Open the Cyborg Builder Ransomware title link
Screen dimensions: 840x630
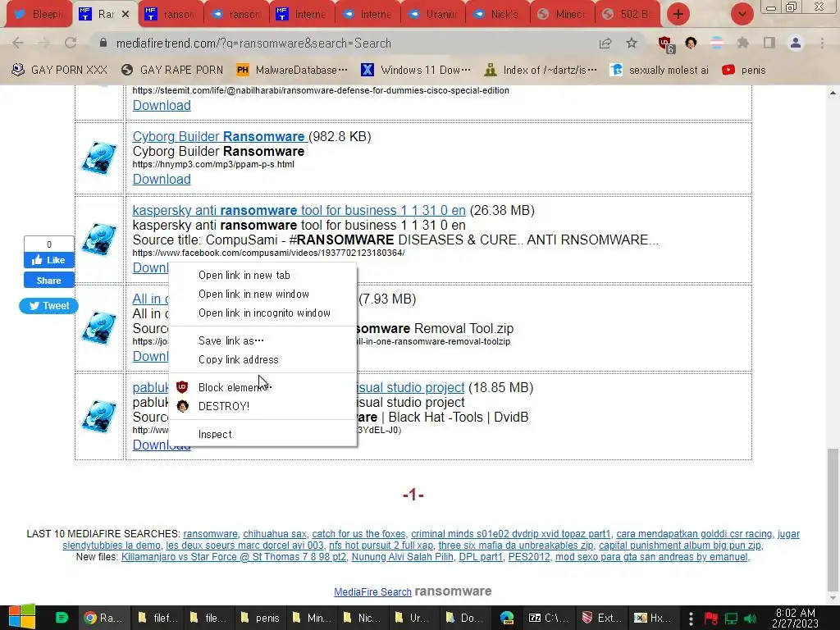point(219,136)
